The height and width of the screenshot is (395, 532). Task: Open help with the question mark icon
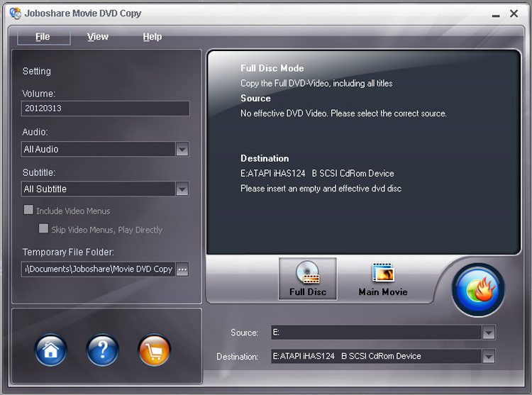tap(102, 350)
